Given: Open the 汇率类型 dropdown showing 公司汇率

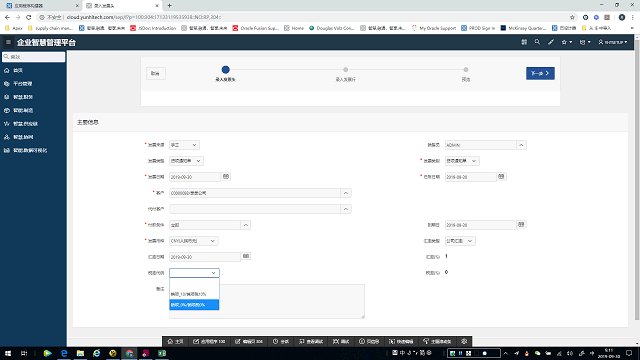Looking at the screenshot, I should (x=460, y=241).
